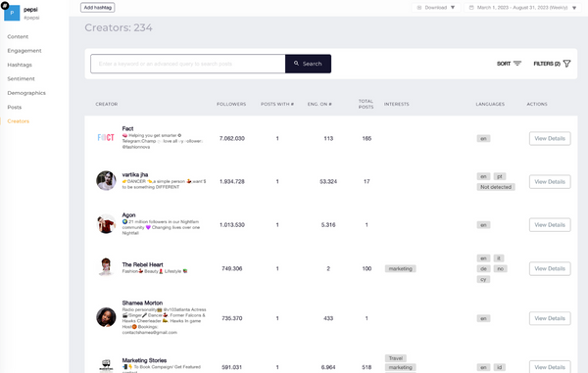Screen dimensions: 588x373
Task: Click the marketing interest tag for Rebel Heart
Action: coord(400,268)
